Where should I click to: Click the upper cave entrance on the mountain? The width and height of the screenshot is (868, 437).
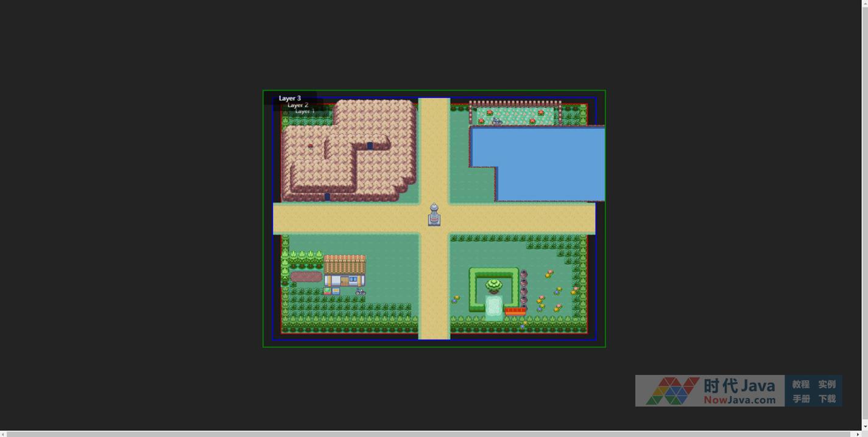pyautogui.click(x=370, y=145)
